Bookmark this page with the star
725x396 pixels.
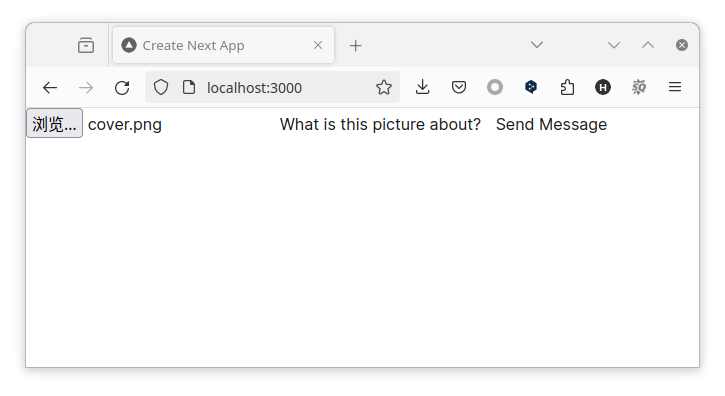coord(384,87)
